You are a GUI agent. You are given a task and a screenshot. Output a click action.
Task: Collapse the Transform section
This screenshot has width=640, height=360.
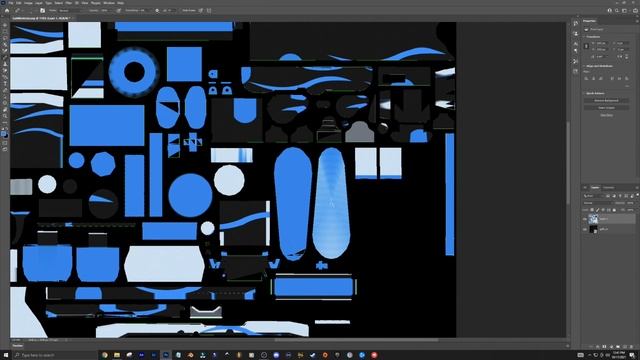click(x=585, y=37)
